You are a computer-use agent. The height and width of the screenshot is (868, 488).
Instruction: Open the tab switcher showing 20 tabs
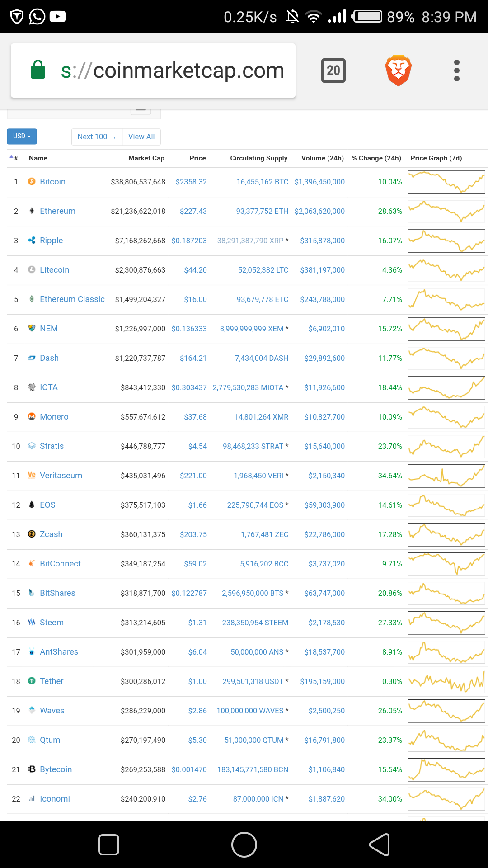pyautogui.click(x=333, y=71)
